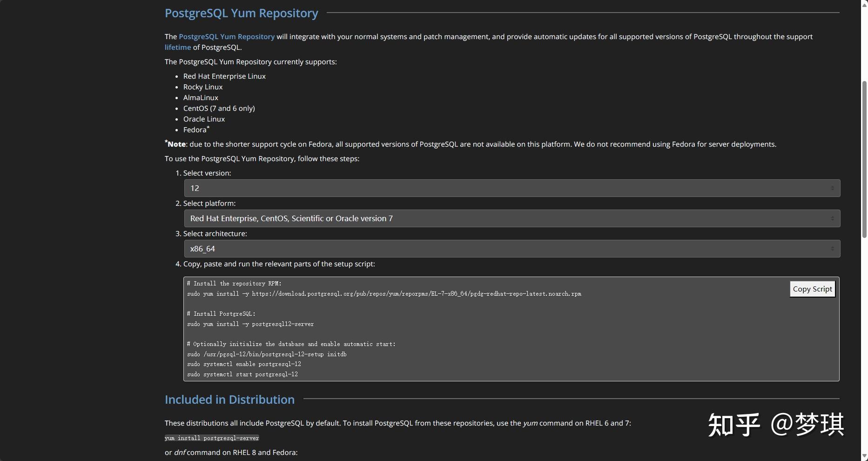Click the "systemctl start postgresql-12" line
The width and height of the screenshot is (868, 461).
242,374
